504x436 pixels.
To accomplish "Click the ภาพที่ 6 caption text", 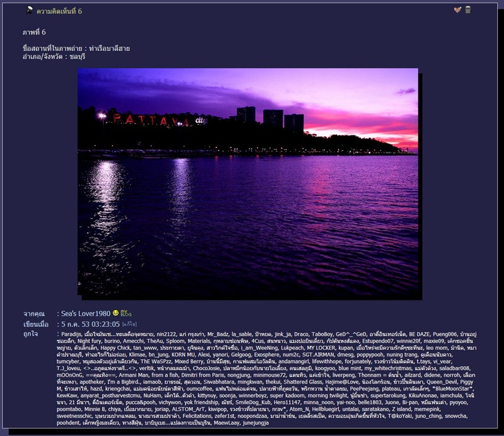I will [x=34, y=32].
